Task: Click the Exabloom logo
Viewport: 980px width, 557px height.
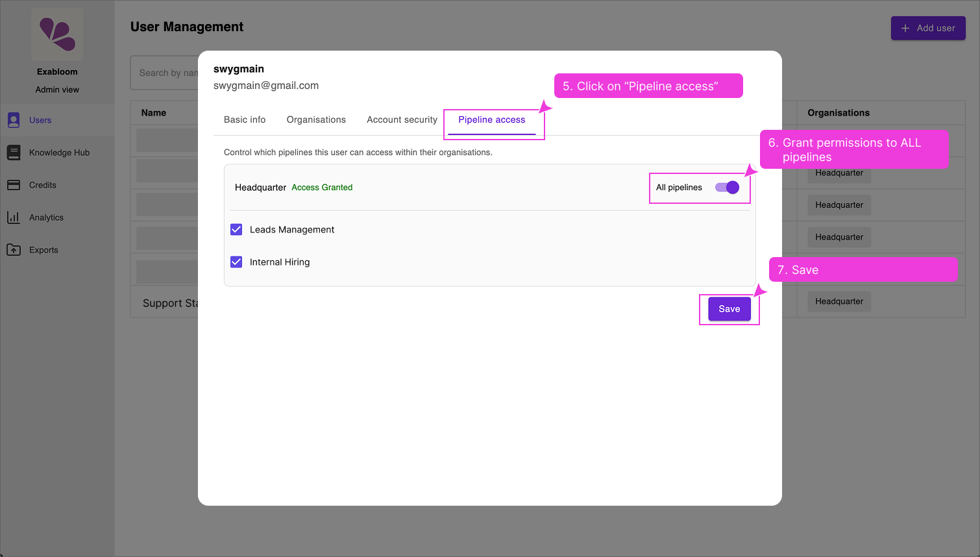Action: [x=57, y=34]
